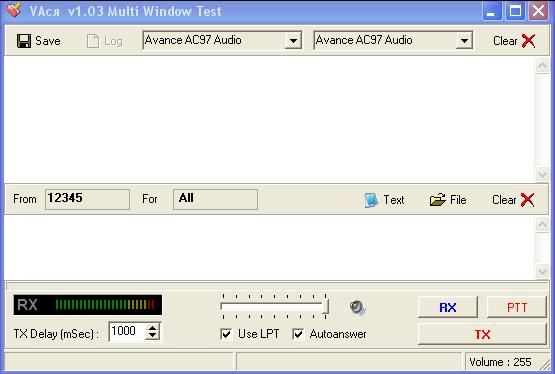
Task: Open the File folder icon
Action: click(437, 200)
